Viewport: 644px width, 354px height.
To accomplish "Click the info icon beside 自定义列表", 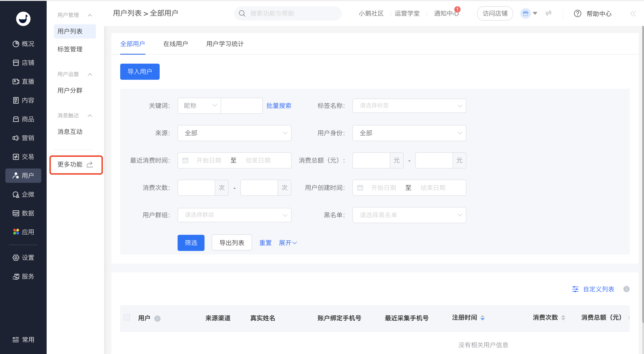I will [626, 289].
